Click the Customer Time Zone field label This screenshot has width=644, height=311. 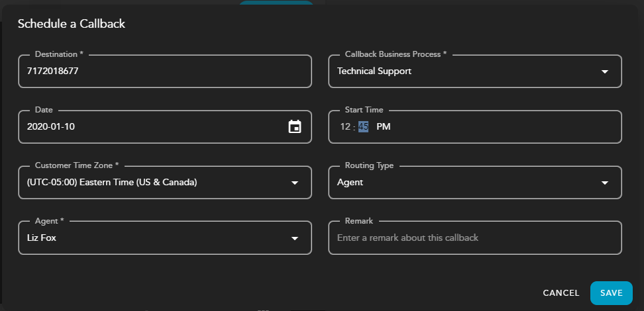[x=76, y=165]
